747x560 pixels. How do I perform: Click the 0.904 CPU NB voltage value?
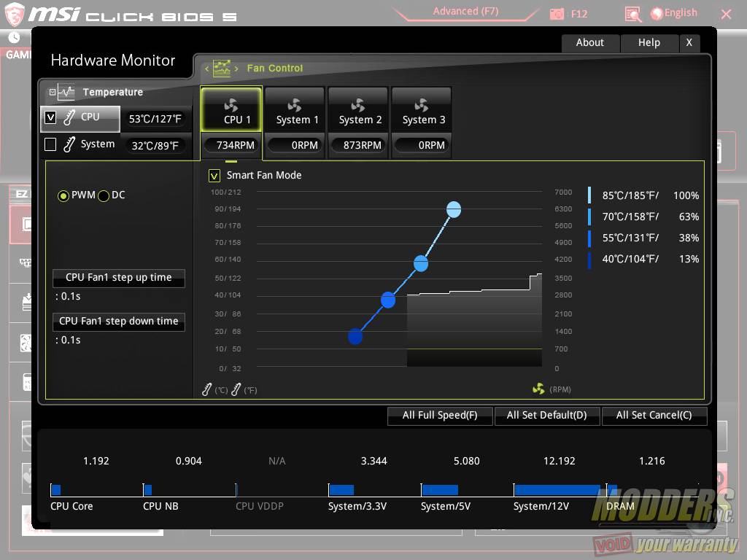click(x=189, y=461)
